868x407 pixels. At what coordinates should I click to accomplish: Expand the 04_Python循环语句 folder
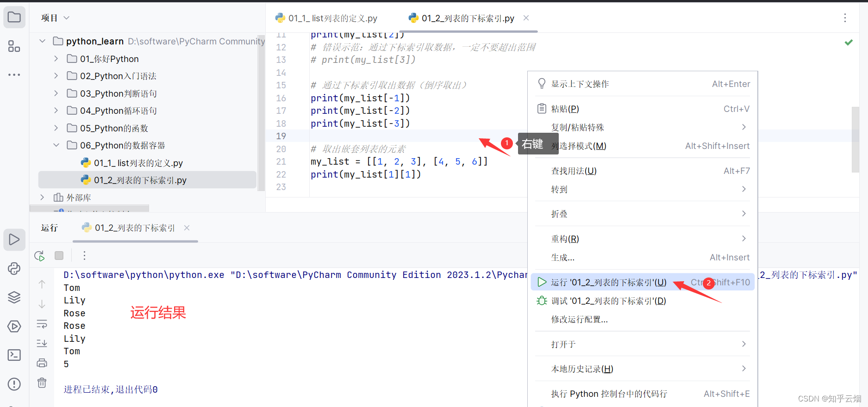point(56,111)
